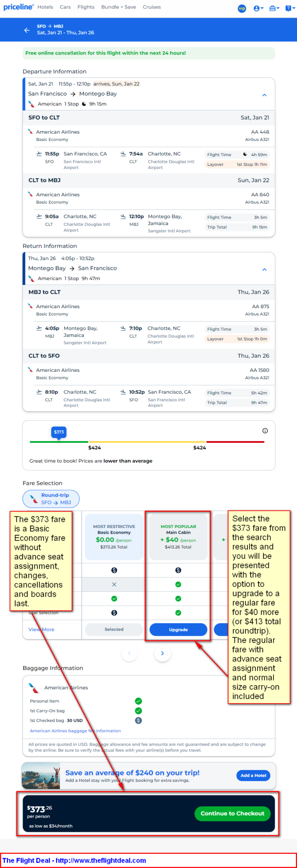Viewport: 297px width, 868px height.
Task: Click the Add a Hotel button
Action: click(x=253, y=775)
